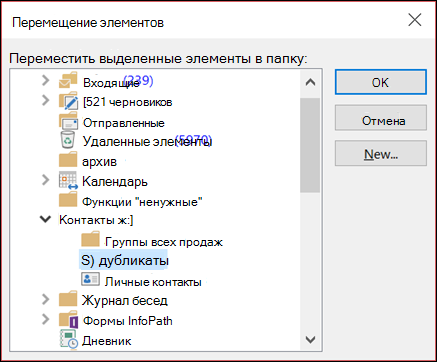Image resolution: width=437 pixels, height=362 pixels.
Task: Select Личные контакты folder name
Action: pos(153,282)
